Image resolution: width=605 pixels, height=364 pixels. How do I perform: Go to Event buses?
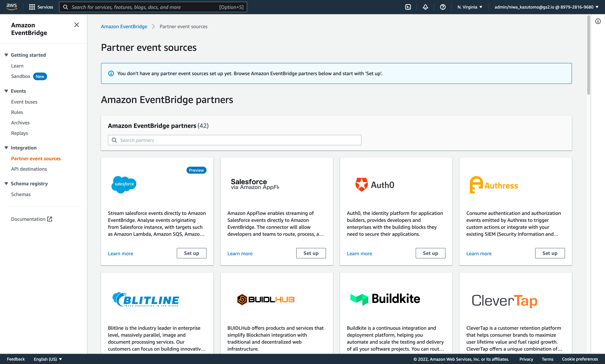click(24, 102)
